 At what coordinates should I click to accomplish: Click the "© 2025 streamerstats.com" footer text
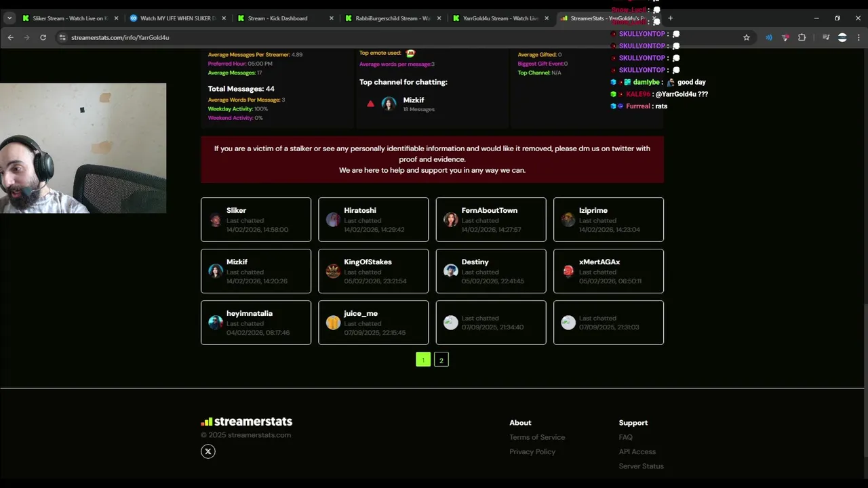(x=245, y=435)
